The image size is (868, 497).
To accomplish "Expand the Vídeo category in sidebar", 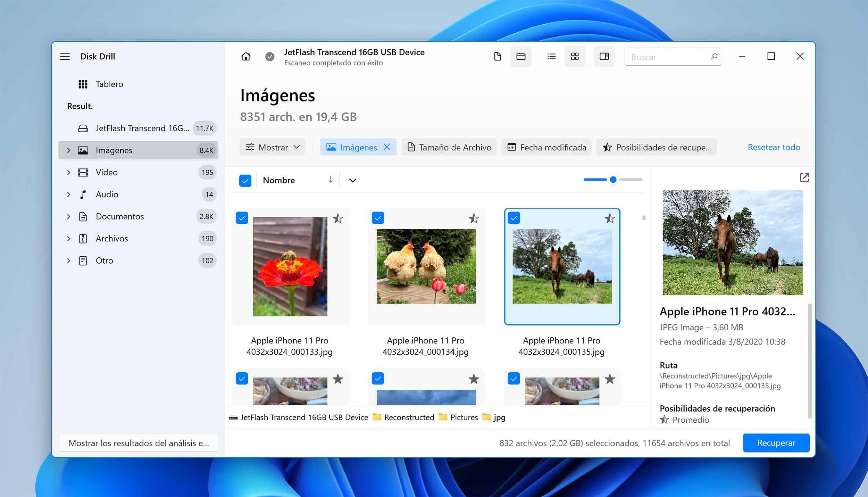I will pos(69,172).
